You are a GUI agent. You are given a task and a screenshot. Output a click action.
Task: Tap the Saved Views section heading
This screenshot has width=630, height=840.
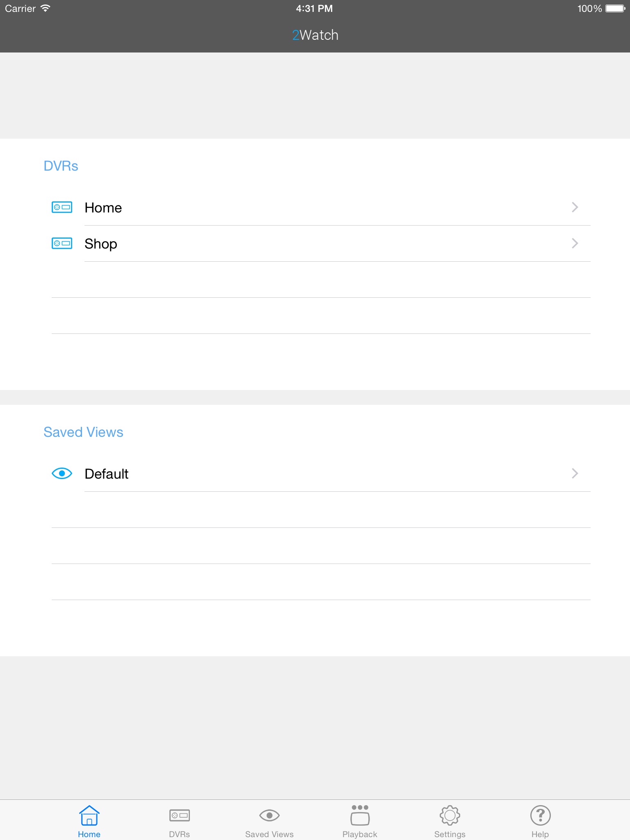pos(83,432)
